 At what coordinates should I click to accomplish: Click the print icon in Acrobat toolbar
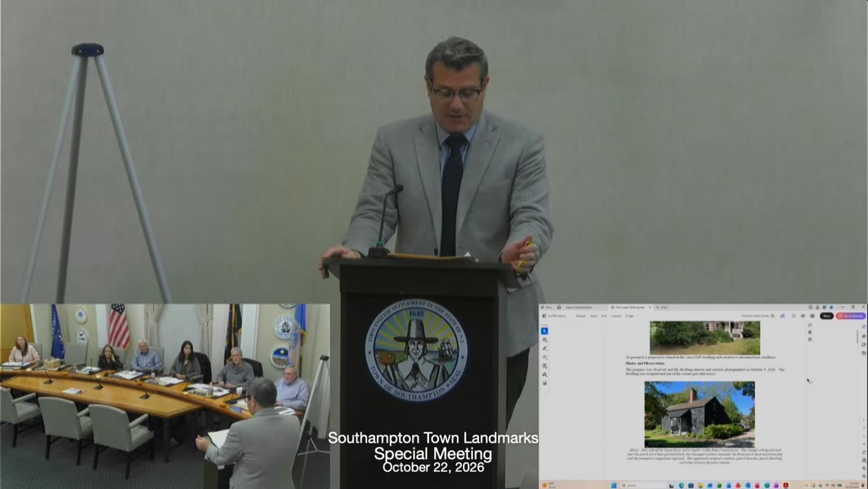click(812, 315)
